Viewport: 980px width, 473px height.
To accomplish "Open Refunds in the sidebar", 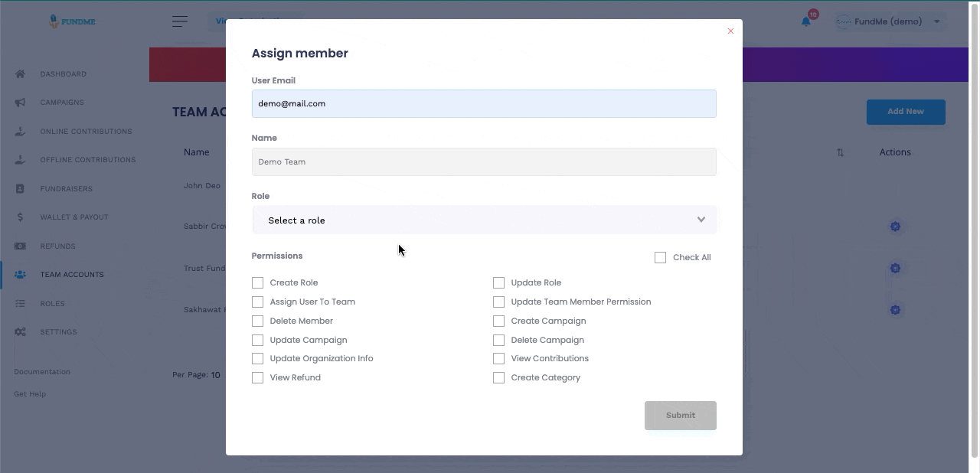I will (x=57, y=246).
